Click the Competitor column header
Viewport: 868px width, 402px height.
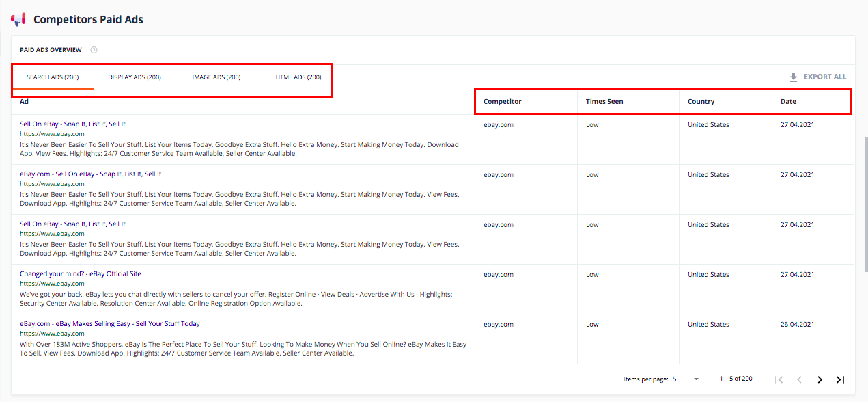pyautogui.click(x=502, y=102)
